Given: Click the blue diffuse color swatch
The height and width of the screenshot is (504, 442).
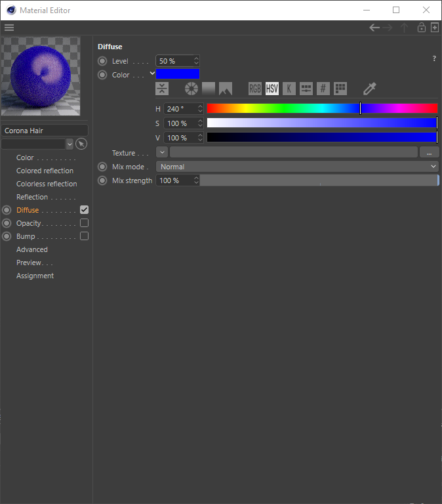Looking at the screenshot, I should (x=178, y=74).
